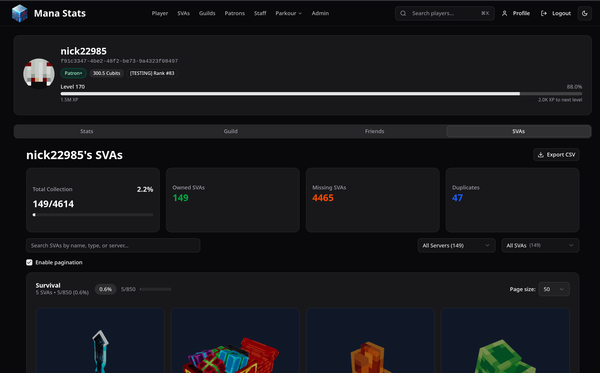Click the search magnifier icon
The image size is (600, 373).
403,13
